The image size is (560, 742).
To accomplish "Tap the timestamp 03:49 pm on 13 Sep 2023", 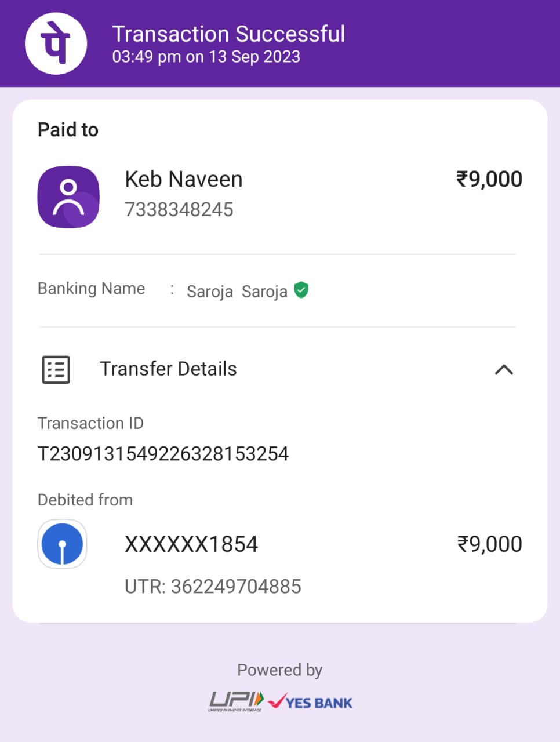I will click(x=206, y=57).
